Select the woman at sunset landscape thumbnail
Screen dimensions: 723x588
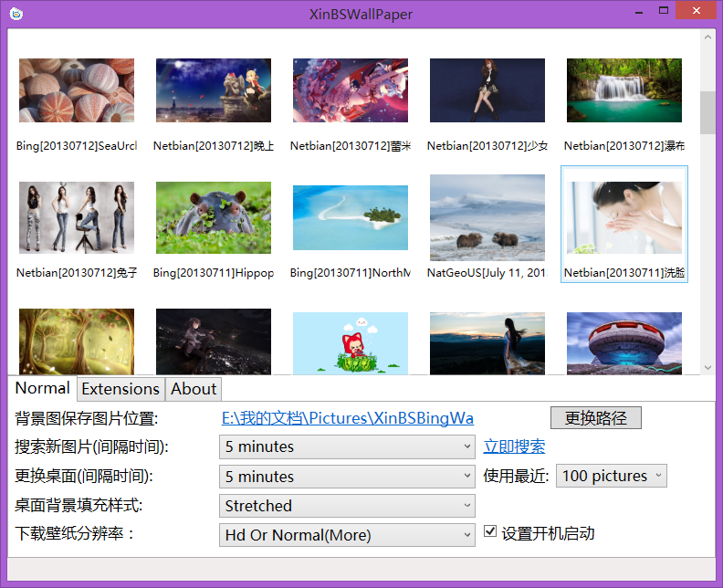tap(487, 343)
